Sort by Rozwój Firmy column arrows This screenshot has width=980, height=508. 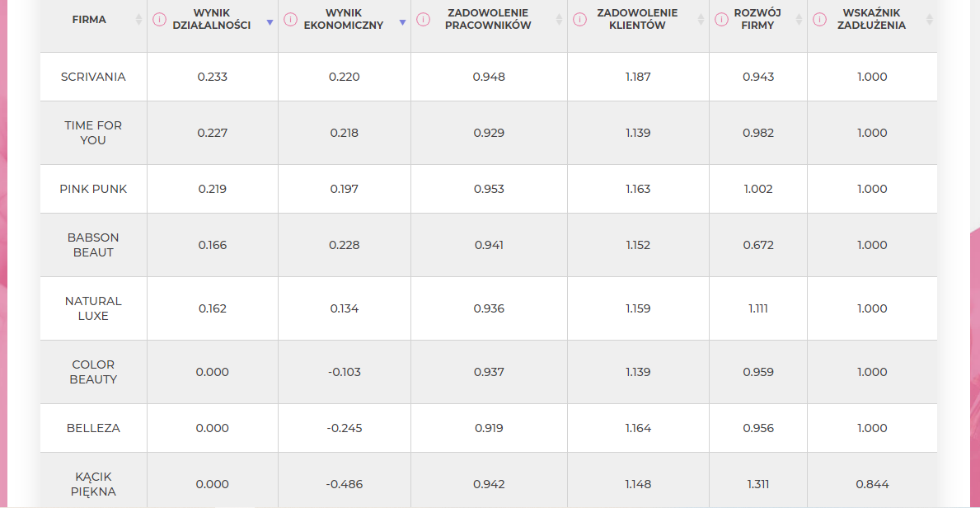tap(799, 20)
